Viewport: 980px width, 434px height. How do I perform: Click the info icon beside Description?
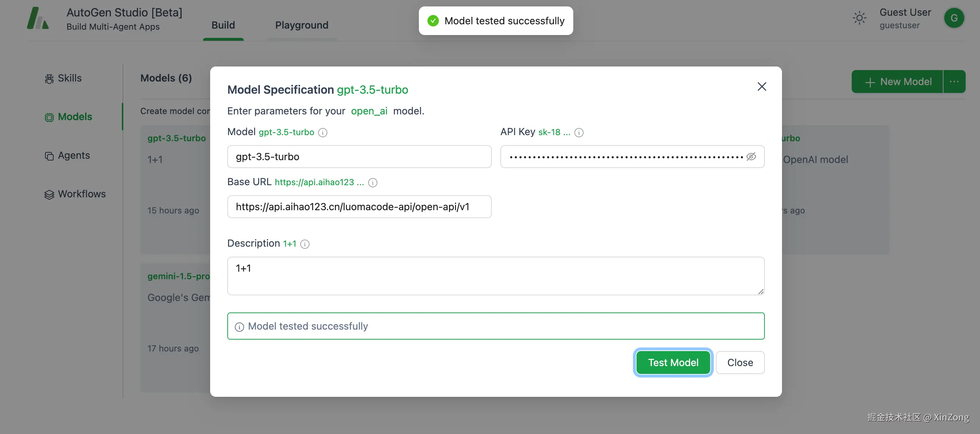tap(305, 244)
